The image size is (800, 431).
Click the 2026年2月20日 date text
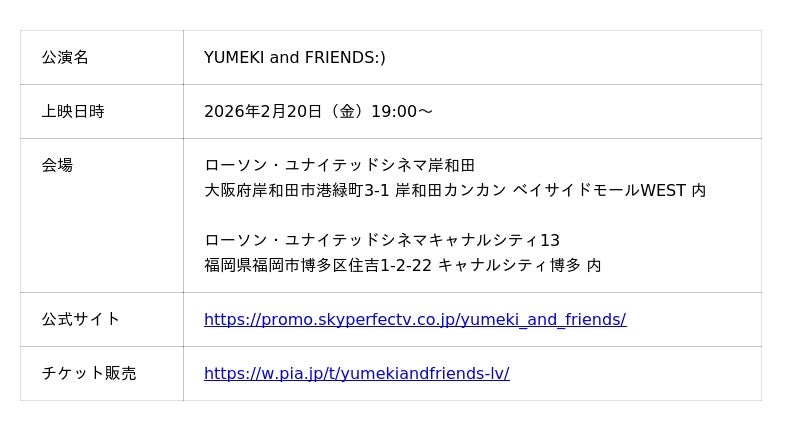[x=263, y=112]
